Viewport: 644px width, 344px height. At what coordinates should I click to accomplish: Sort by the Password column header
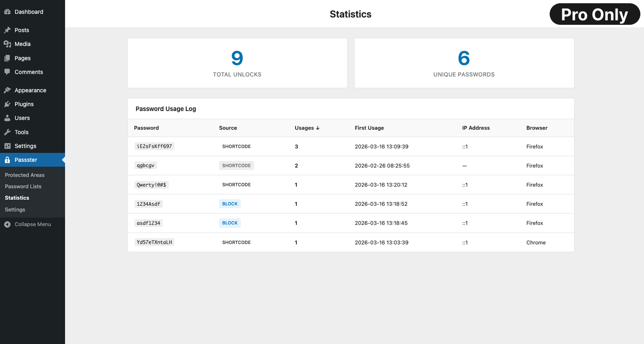(x=146, y=128)
